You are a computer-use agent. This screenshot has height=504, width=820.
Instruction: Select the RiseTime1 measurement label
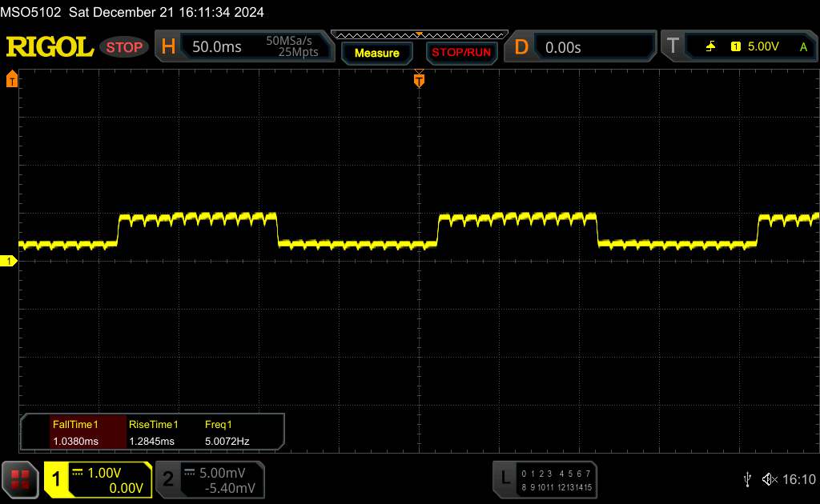[x=153, y=425]
